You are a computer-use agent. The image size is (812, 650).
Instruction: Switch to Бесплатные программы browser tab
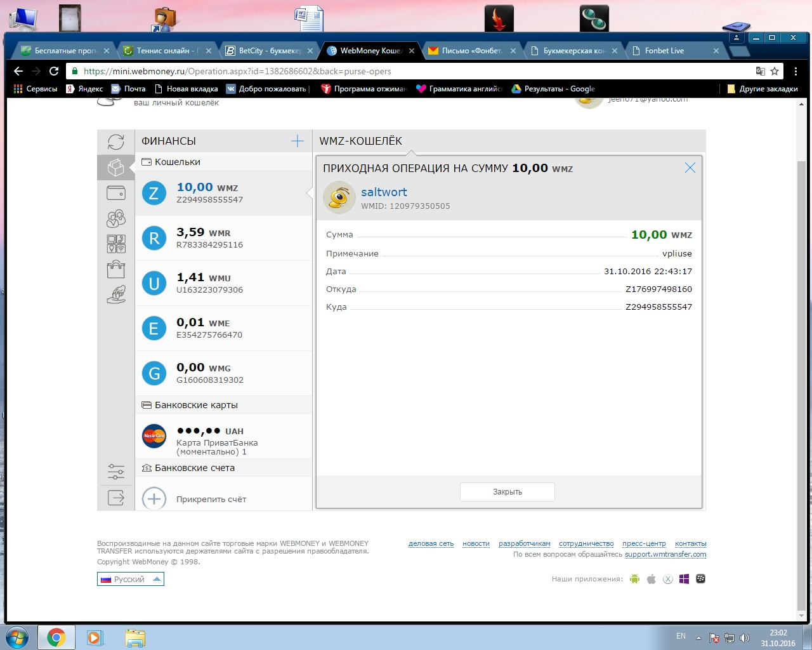pos(65,51)
